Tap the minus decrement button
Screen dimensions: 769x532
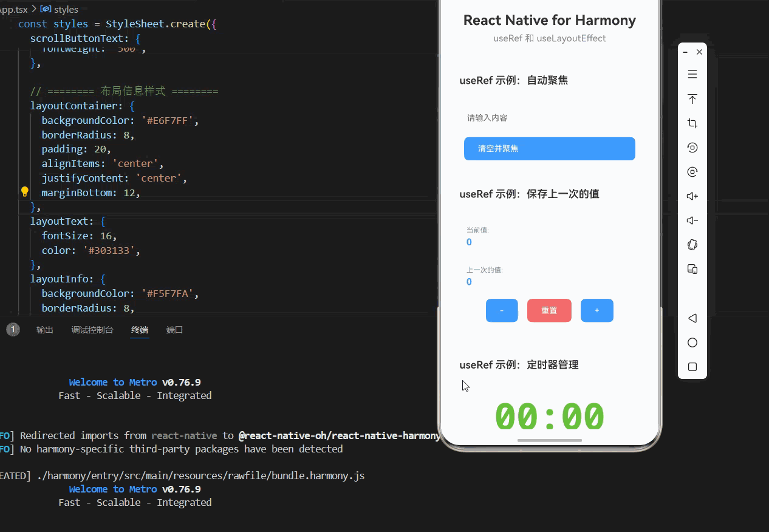(502, 310)
